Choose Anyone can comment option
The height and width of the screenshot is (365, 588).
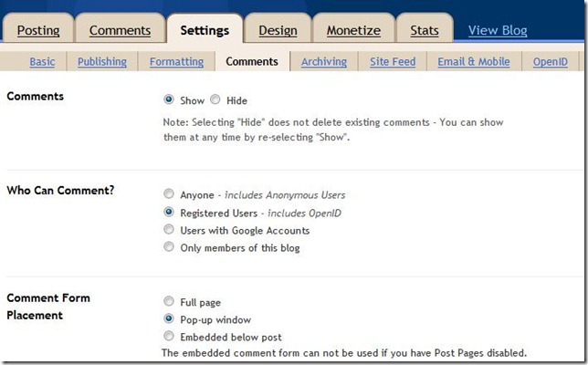click(x=168, y=194)
